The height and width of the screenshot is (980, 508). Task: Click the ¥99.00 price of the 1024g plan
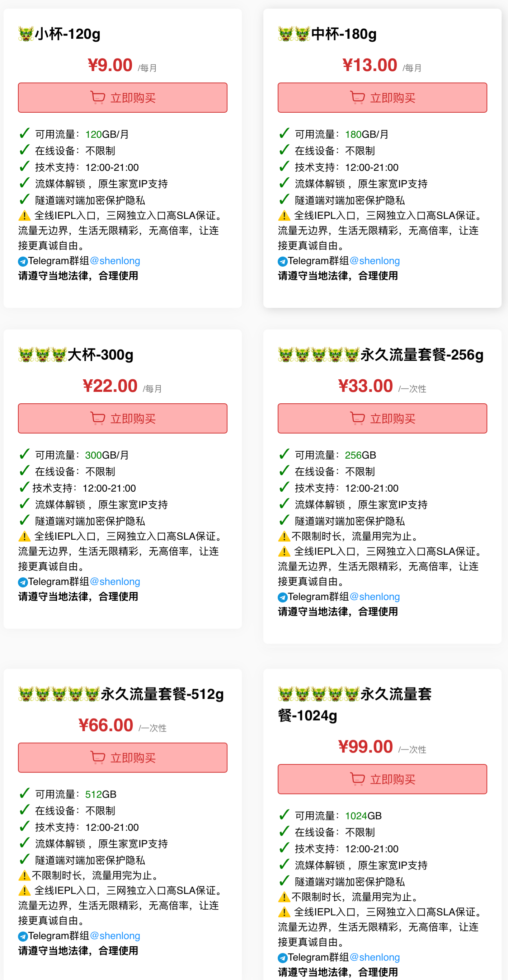(x=366, y=746)
